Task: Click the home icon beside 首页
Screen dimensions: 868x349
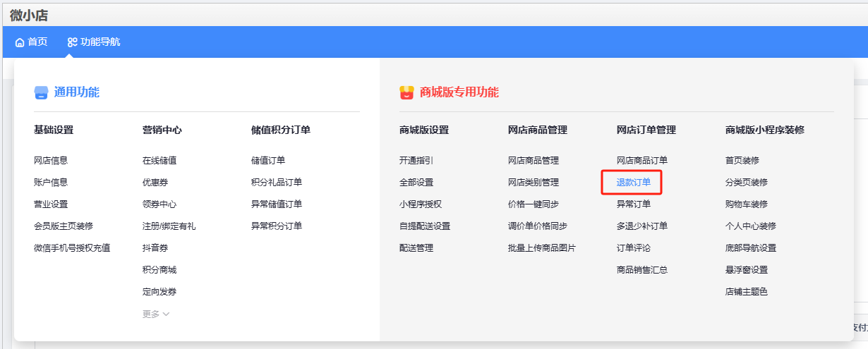Action: [20, 42]
